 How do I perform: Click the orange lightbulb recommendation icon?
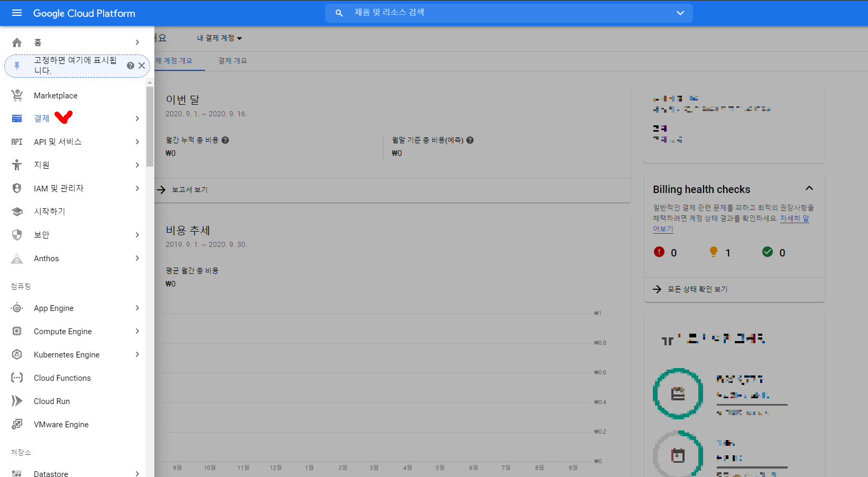714,252
